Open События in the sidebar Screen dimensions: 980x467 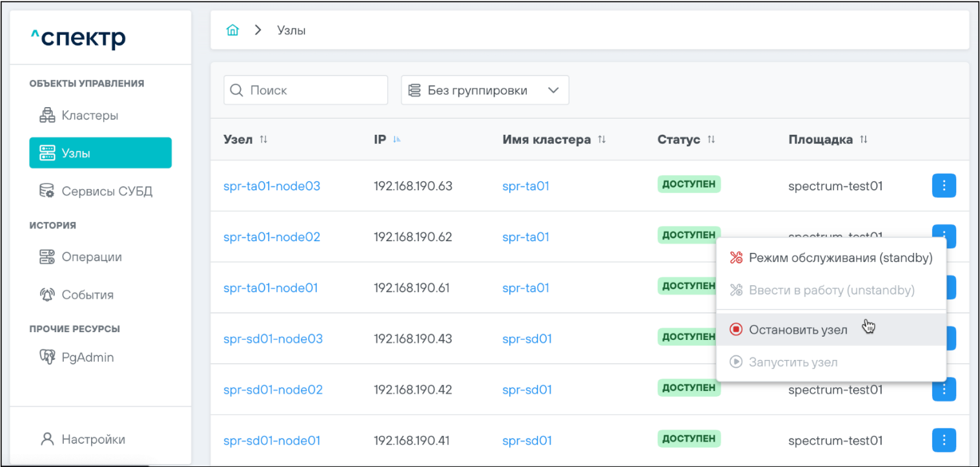coord(87,295)
